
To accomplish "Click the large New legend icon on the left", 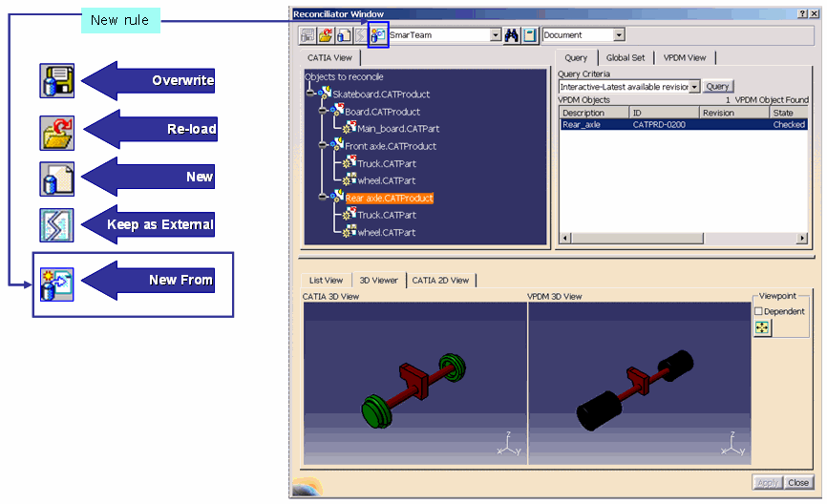I will tap(57, 179).
